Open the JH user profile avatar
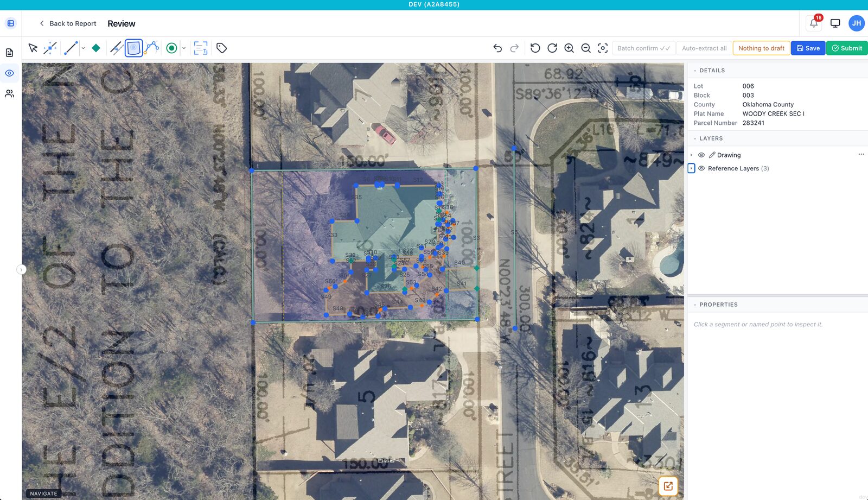This screenshot has width=868, height=500. [x=857, y=23]
